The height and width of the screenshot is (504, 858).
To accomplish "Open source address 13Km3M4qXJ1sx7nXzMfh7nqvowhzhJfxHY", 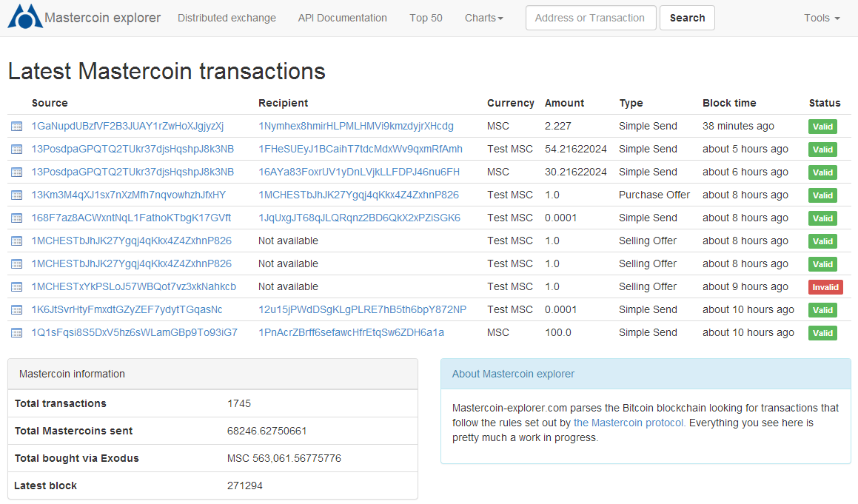I will [x=129, y=195].
